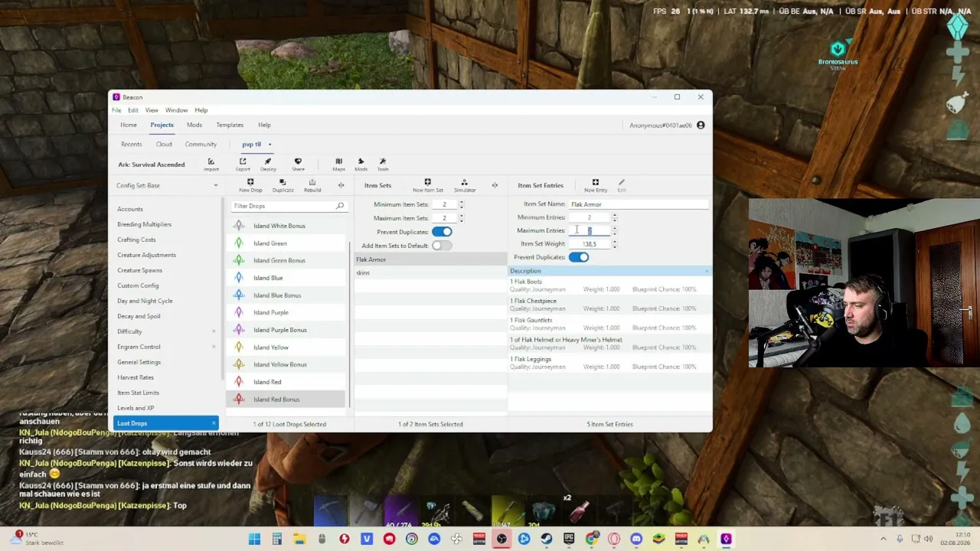Image resolution: width=980 pixels, height=551 pixels.
Task: Open OBS Studio from the taskbar
Action: (x=501, y=539)
